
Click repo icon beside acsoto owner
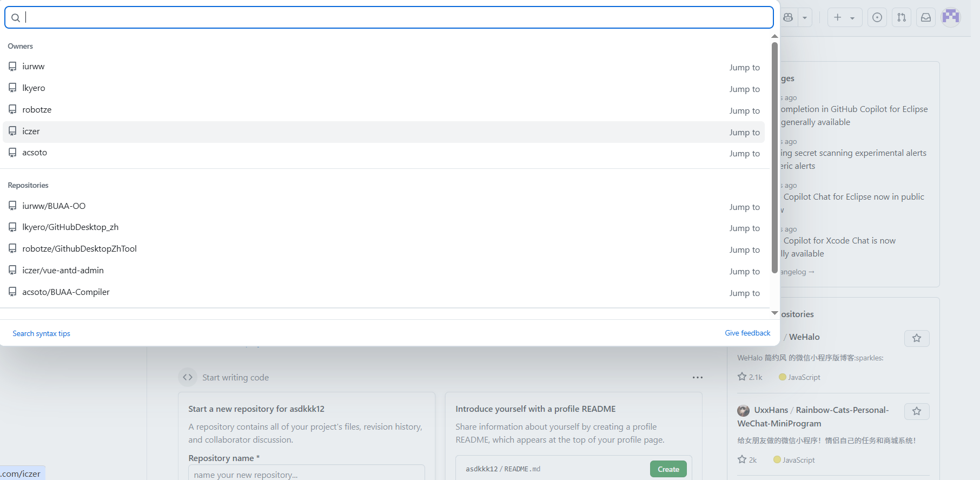[12, 153]
